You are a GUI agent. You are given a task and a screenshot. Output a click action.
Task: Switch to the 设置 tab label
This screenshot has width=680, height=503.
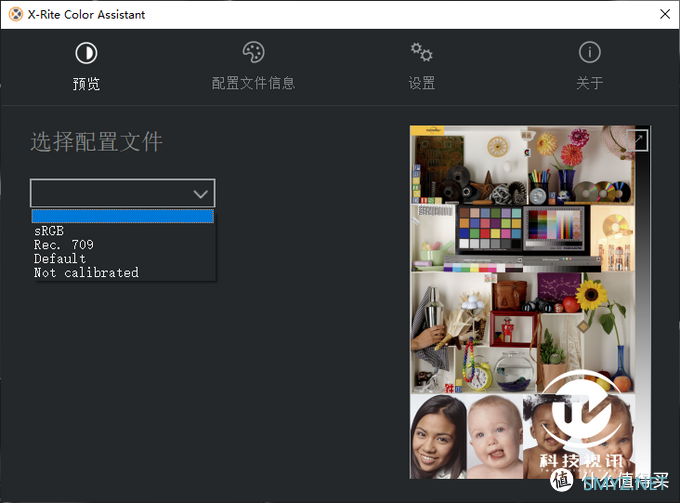[422, 83]
